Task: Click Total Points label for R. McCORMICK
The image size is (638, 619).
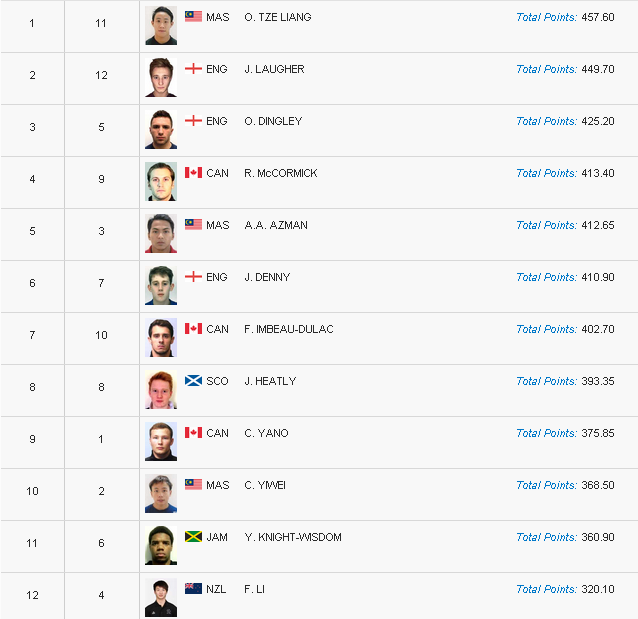Action: tap(546, 173)
